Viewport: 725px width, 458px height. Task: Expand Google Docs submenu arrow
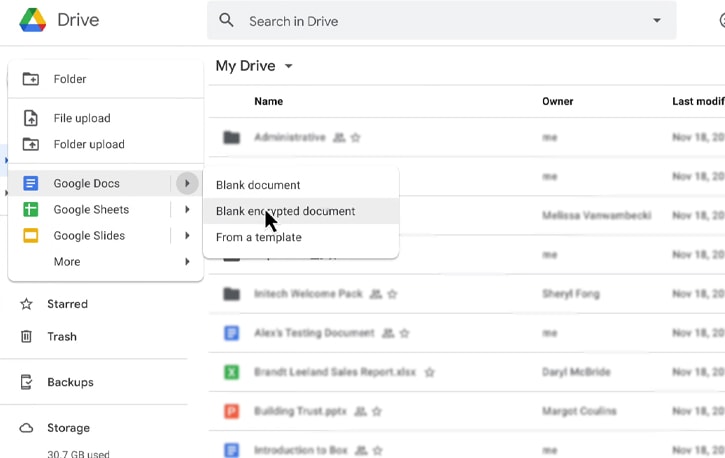(187, 183)
